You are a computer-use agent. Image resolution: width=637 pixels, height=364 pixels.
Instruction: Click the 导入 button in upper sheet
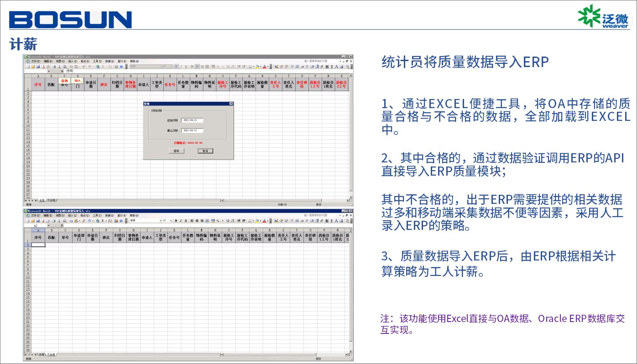click(x=78, y=81)
